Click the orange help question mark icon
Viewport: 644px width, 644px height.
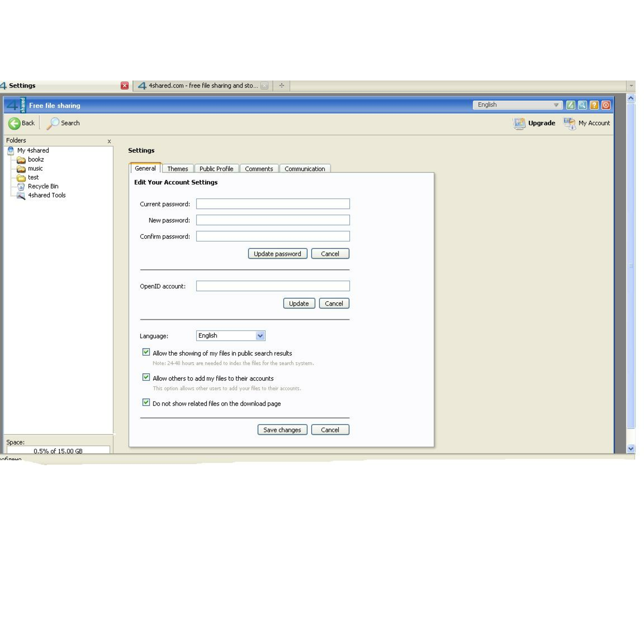594,105
